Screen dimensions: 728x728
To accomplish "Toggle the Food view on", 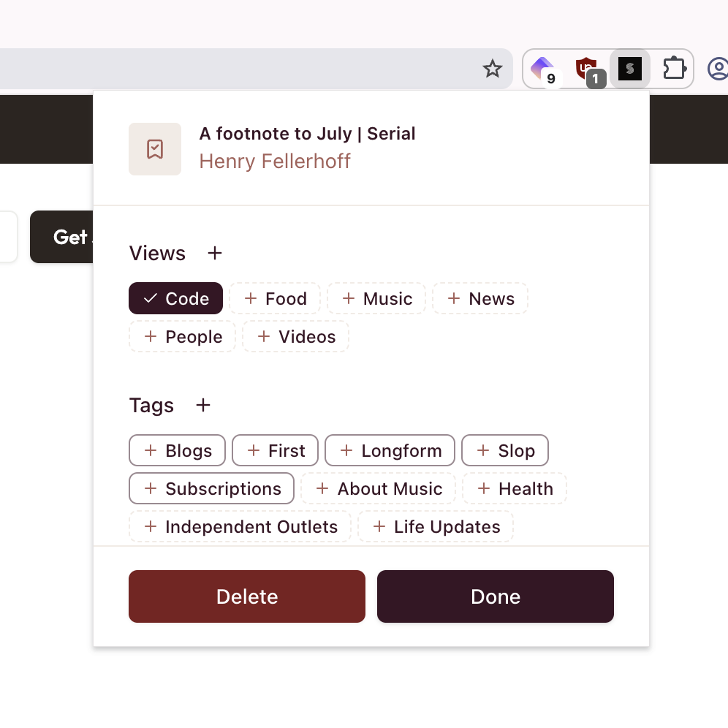I will pos(275,298).
